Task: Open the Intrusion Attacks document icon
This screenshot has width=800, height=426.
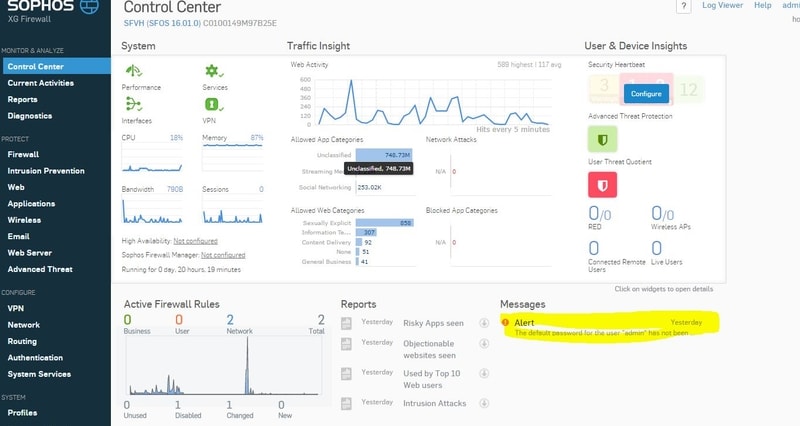Action: point(346,404)
